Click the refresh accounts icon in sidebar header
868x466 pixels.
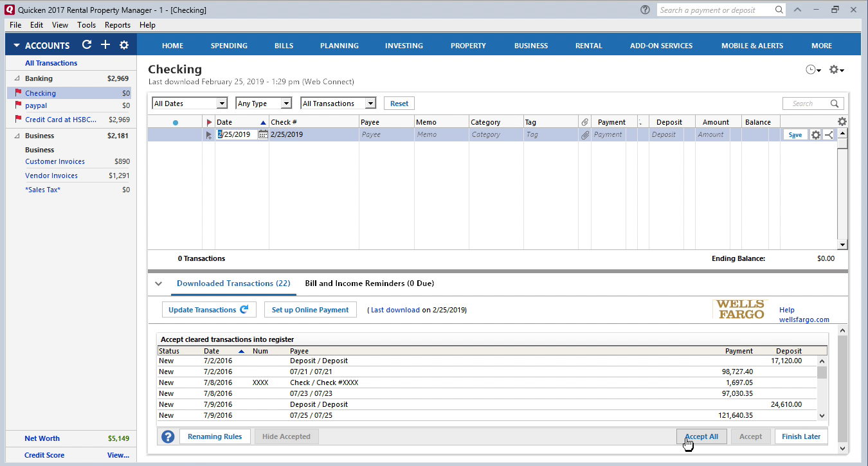[x=87, y=45]
